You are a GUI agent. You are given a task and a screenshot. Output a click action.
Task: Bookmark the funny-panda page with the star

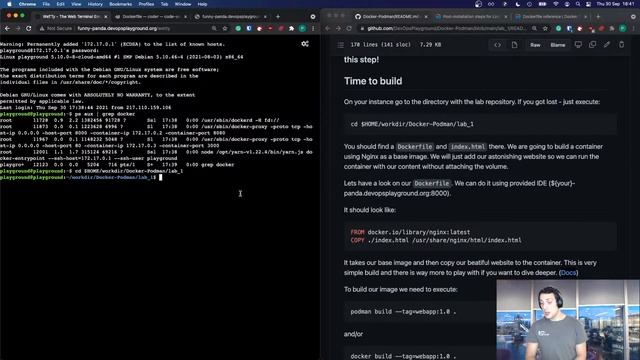click(225, 29)
